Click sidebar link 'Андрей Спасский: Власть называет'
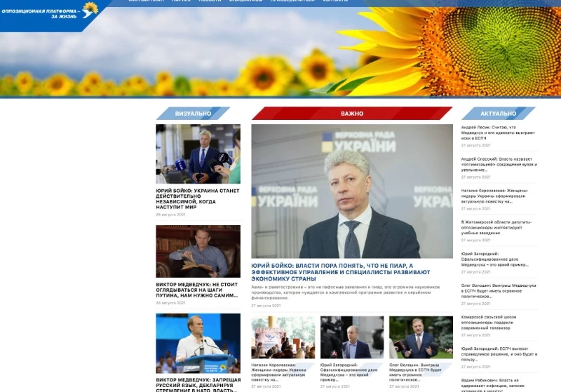The image size is (561, 392). (498, 164)
